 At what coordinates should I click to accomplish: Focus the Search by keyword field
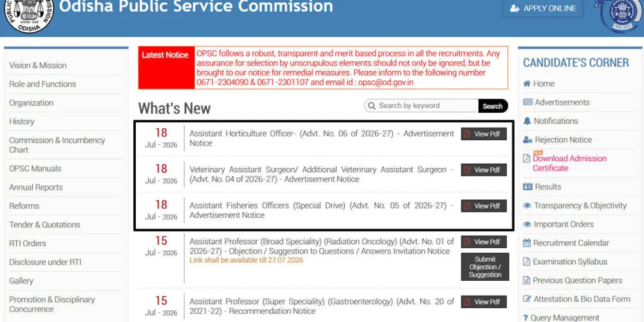point(423,106)
